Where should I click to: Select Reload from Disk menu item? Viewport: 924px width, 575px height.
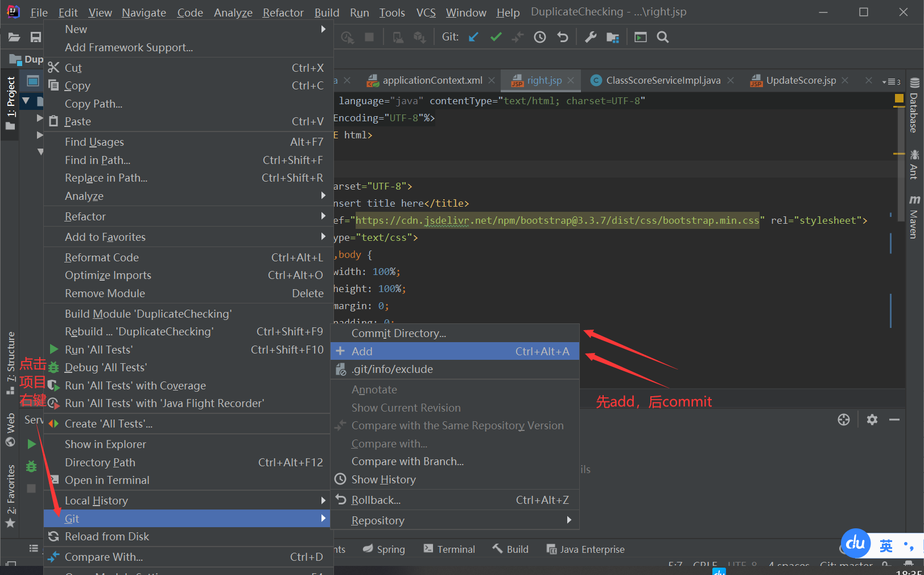click(187, 536)
